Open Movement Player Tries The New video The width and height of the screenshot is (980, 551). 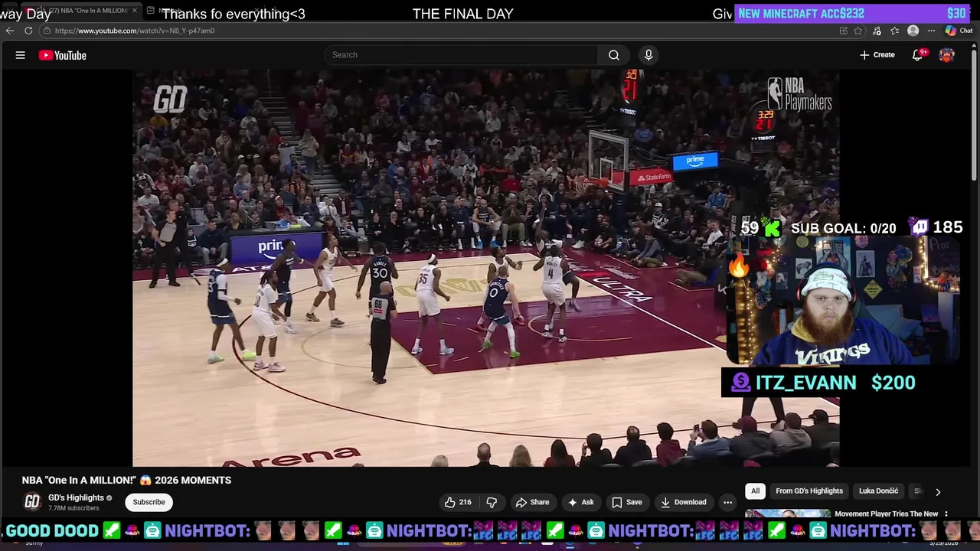886,514
